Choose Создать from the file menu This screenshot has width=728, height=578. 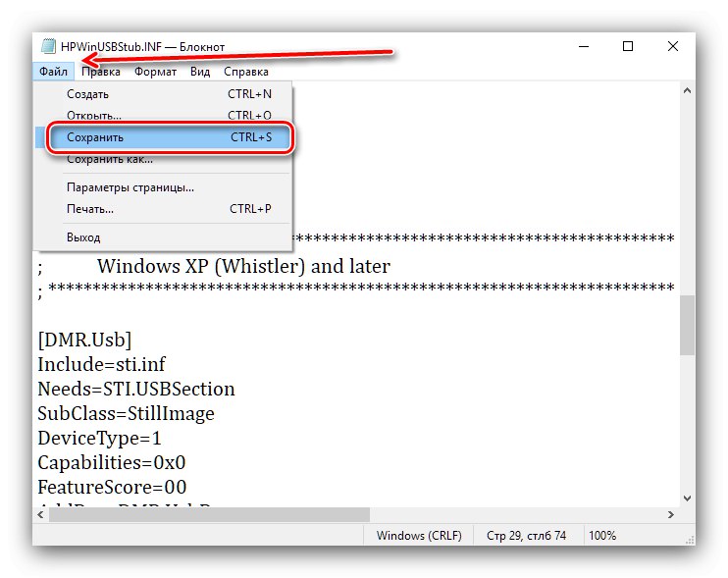coord(164,94)
